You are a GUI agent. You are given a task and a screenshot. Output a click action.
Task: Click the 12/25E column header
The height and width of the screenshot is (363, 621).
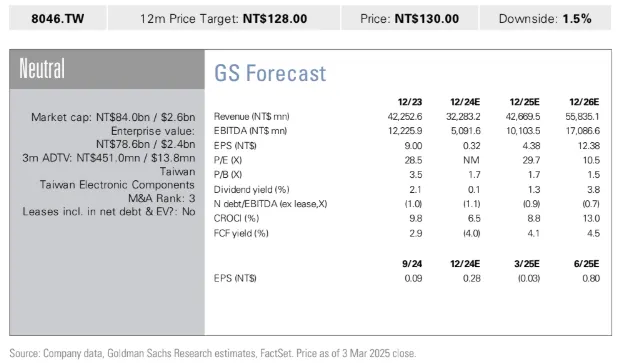click(x=524, y=102)
